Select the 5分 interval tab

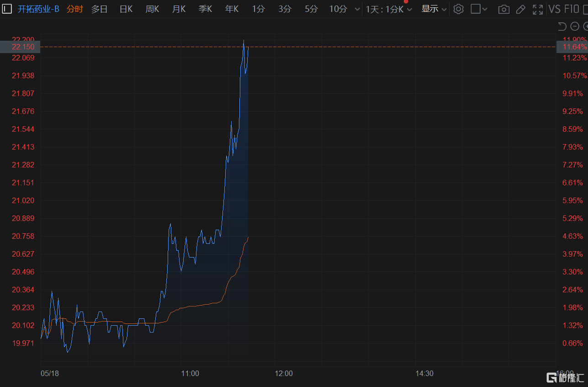[311, 9]
